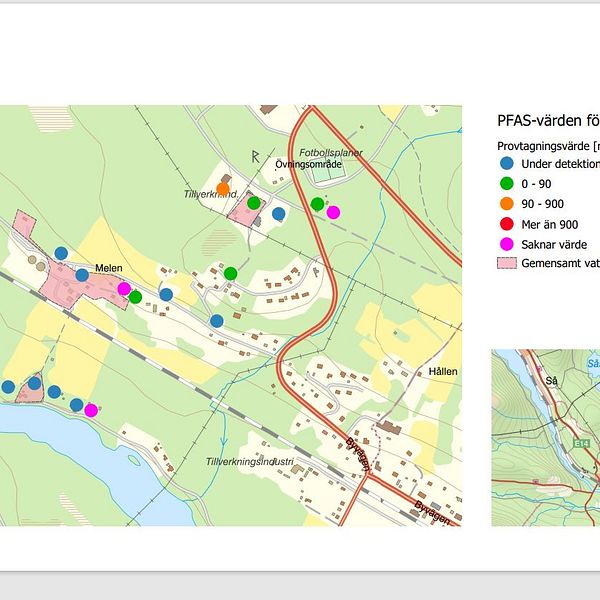Click the blue 'Under detektion' legend circle
The width and height of the screenshot is (600, 600).
pyautogui.click(x=507, y=164)
